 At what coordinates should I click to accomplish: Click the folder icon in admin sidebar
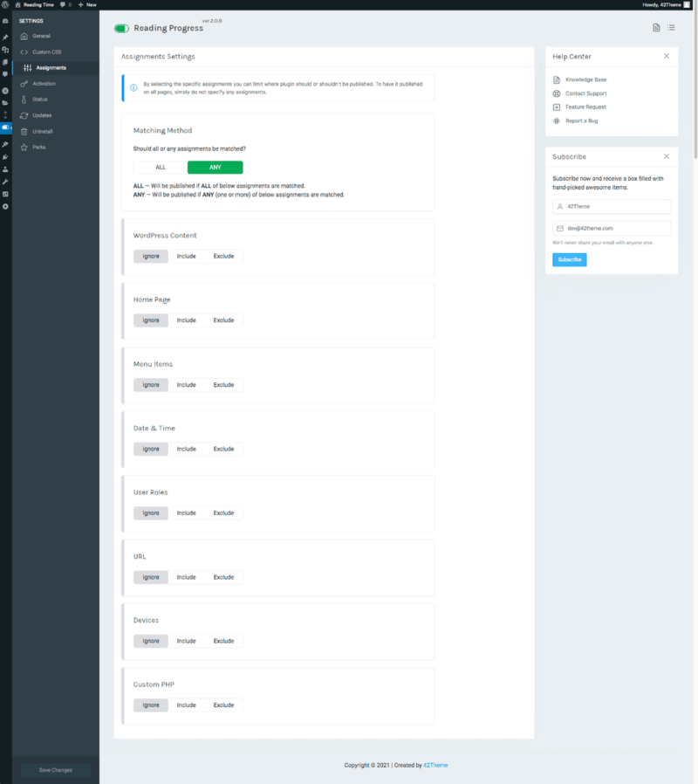click(x=5, y=103)
